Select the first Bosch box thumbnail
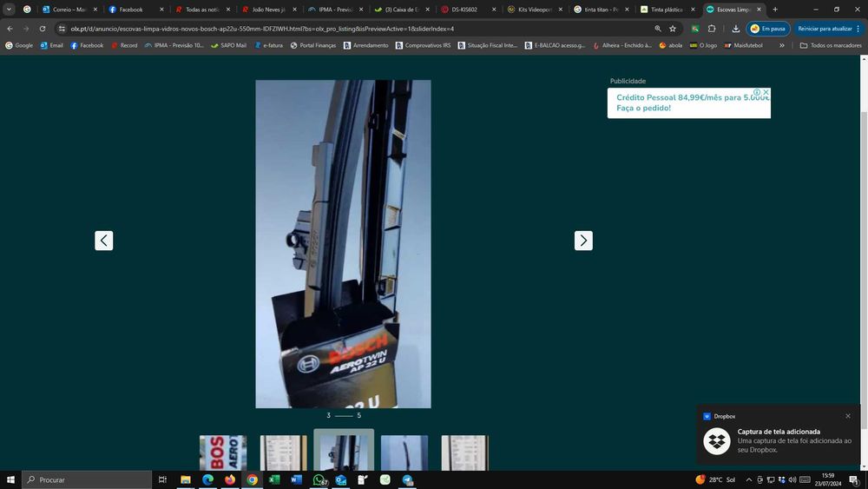The width and height of the screenshot is (868, 489). click(223, 453)
